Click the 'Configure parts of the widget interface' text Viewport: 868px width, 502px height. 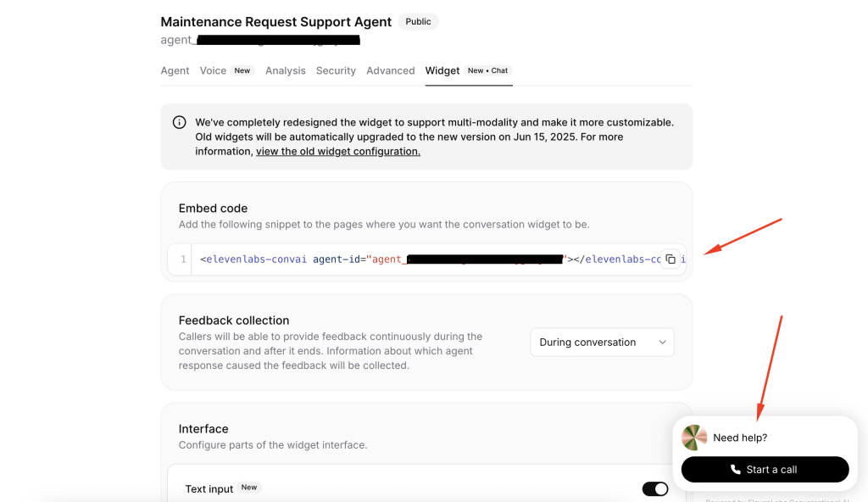(273, 445)
